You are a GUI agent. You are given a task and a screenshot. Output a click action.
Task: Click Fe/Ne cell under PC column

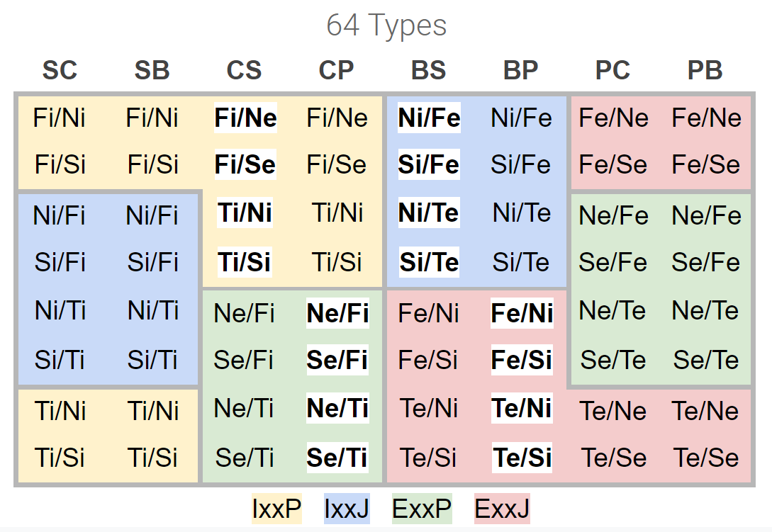613,118
